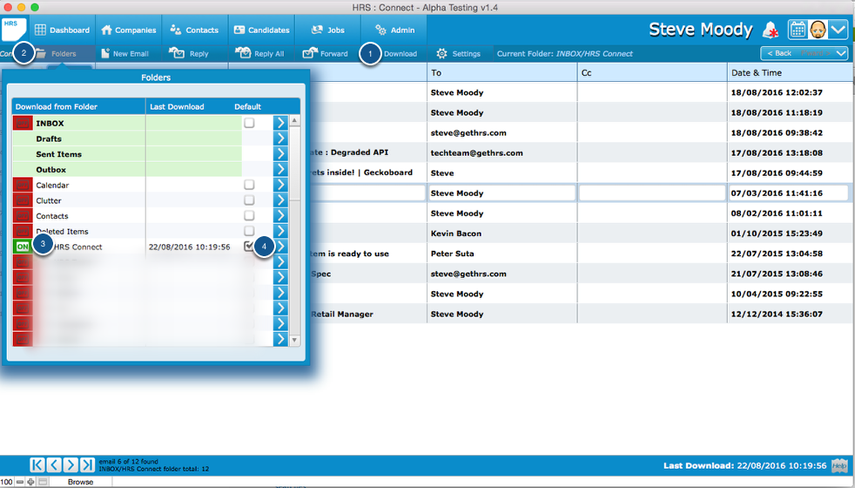
Task: Go to the last email record
Action: [x=87, y=465]
